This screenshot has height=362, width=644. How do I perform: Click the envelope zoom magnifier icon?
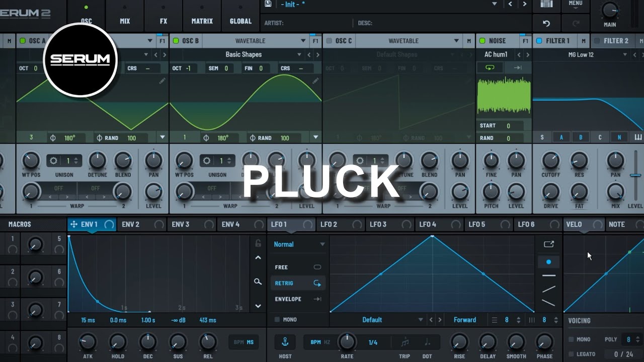(x=258, y=282)
